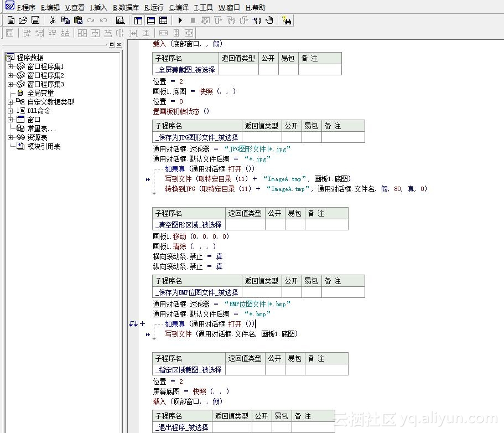
Task: Click the Paste clipboard icon
Action: pyautogui.click(x=78, y=20)
